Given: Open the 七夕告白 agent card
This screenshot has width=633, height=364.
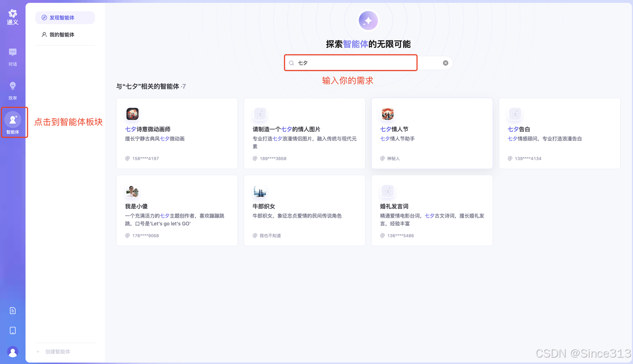Looking at the screenshot, I should click(x=559, y=133).
